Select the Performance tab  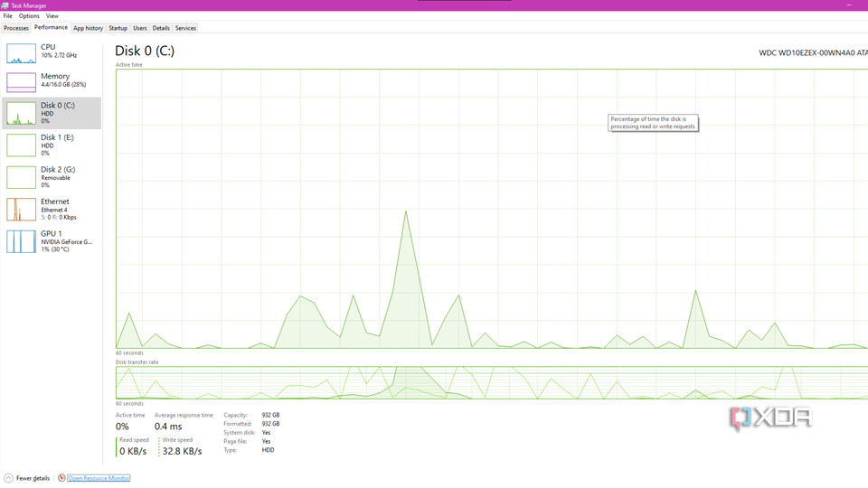coord(51,27)
